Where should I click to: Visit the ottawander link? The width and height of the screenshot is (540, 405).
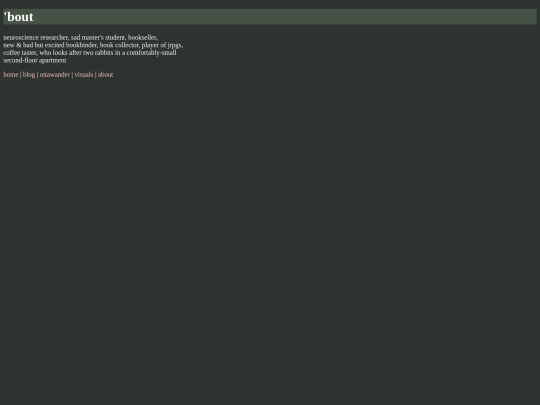(x=55, y=75)
